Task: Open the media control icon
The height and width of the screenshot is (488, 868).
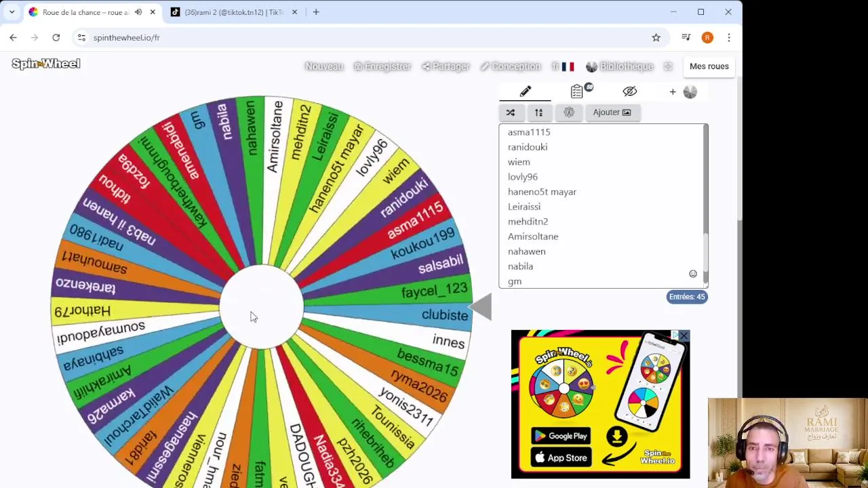Action: coord(686,38)
